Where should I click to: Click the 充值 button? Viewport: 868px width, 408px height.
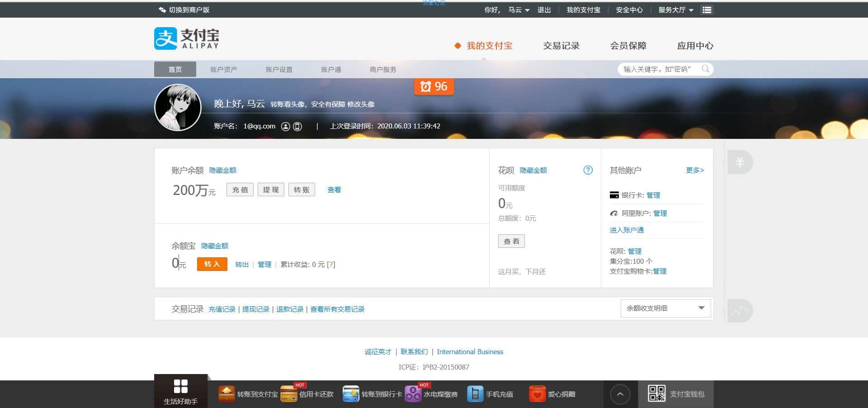coord(240,190)
